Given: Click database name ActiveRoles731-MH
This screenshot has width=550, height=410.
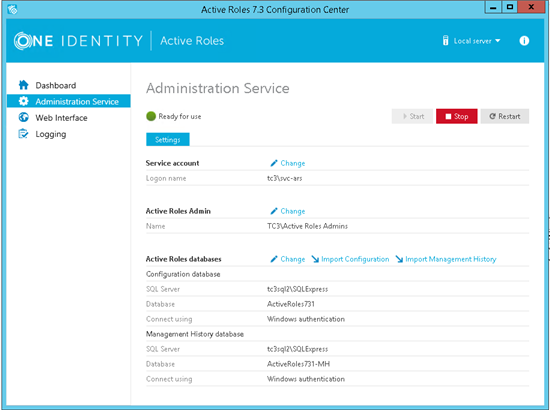Looking at the screenshot, I should [x=298, y=364].
